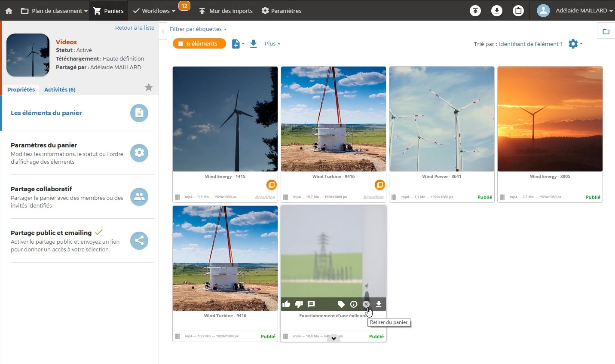Viewport: 615px width, 364px height.
Task: Open Mur des imports
Action: pyautogui.click(x=226, y=11)
